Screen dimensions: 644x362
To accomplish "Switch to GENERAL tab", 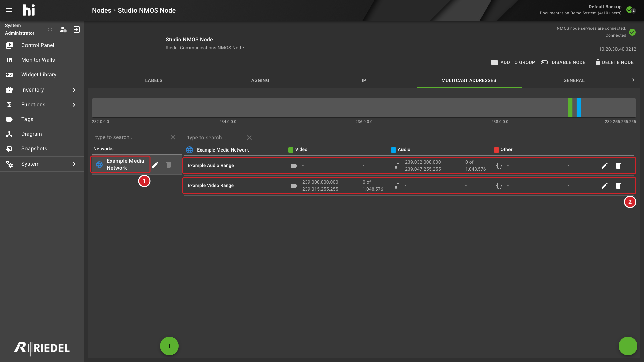I will [574, 80].
